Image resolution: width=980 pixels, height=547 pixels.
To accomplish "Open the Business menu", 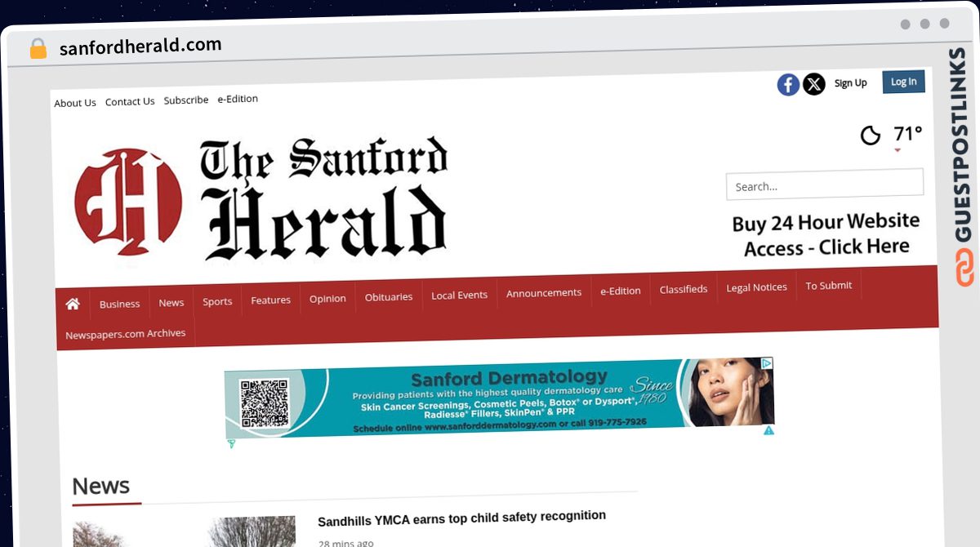I will [x=120, y=304].
